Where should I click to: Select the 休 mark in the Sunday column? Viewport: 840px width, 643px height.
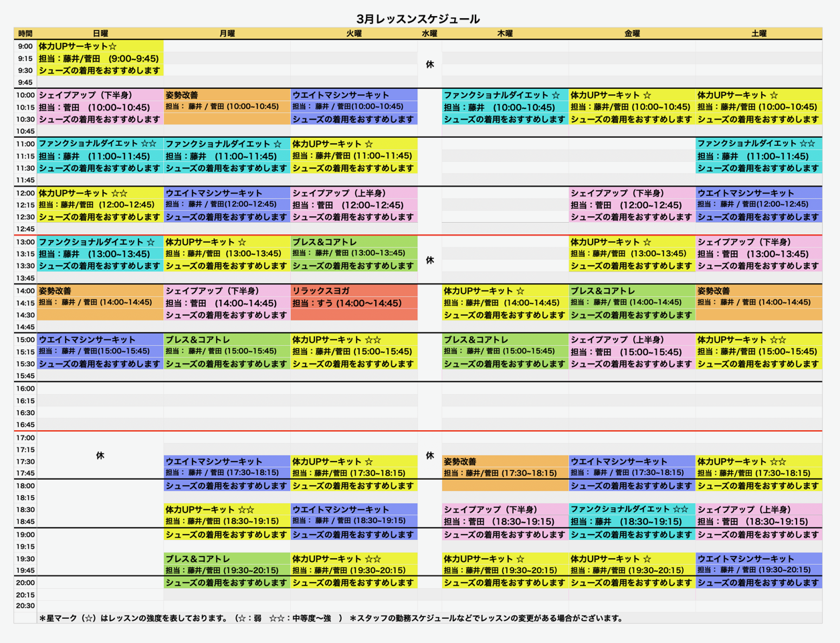coord(100,456)
